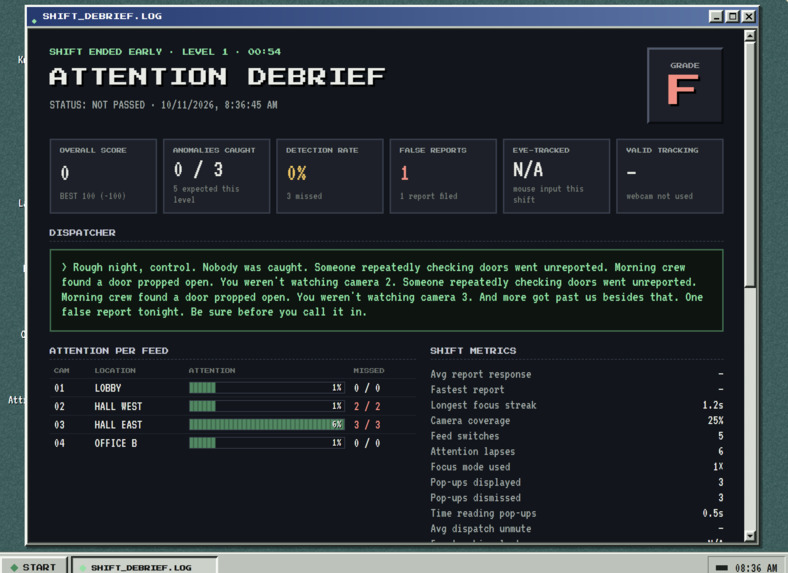Select the Valid Tracking card
Image resolution: width=788 pixels, height=573 pixels.
coord(670,176)
